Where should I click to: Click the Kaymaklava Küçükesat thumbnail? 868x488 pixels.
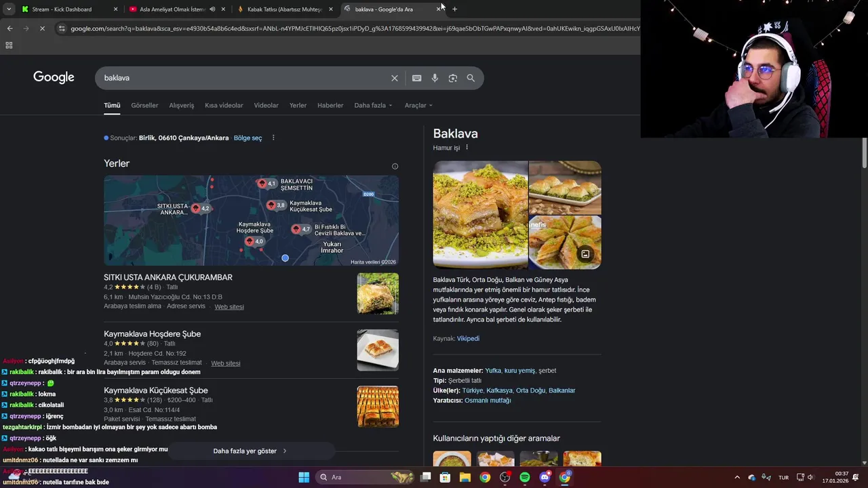click(378, 407)
